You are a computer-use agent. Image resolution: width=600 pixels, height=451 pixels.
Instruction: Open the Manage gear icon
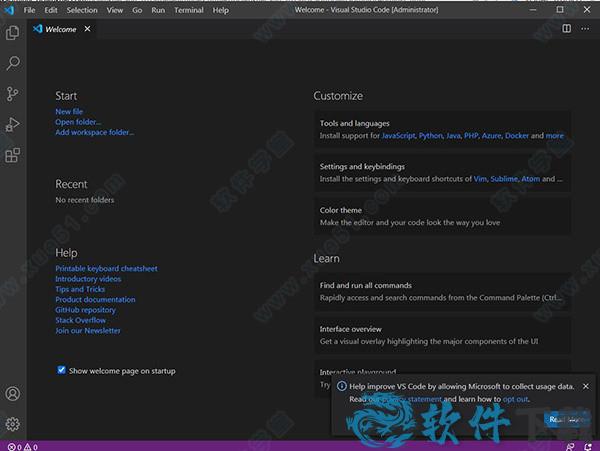(13, 424)
